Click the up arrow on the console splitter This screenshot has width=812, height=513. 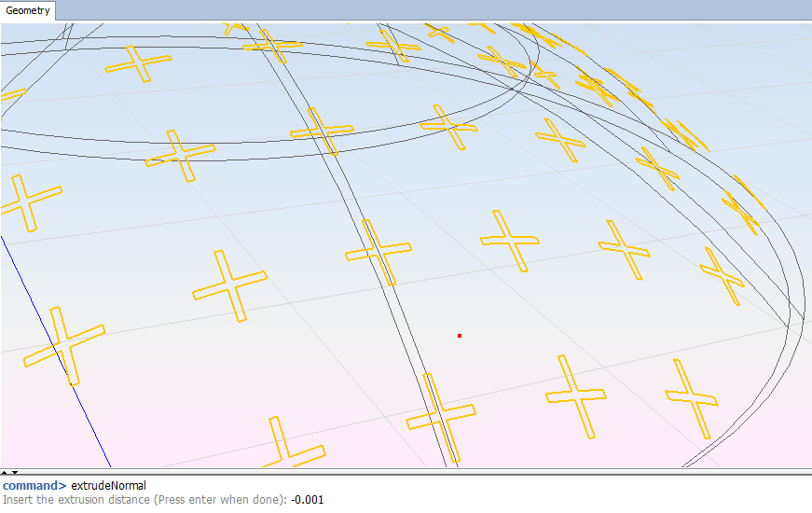(x=5, y=472)
